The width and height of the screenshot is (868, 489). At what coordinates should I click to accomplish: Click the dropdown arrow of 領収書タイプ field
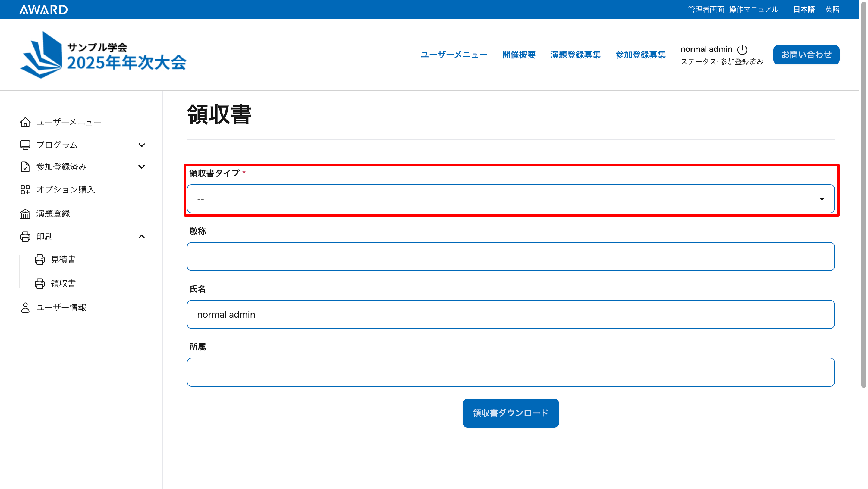point(822,199)
